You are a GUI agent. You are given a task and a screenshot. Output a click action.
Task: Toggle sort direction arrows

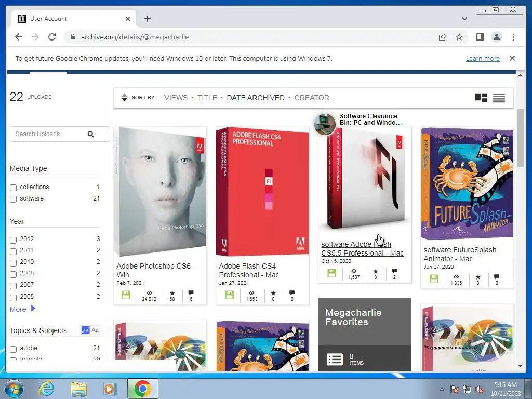(x=124, y=97)
